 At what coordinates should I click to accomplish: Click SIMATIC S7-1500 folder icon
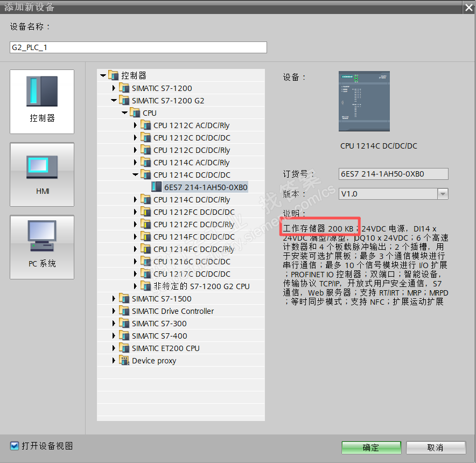(124, 298)
